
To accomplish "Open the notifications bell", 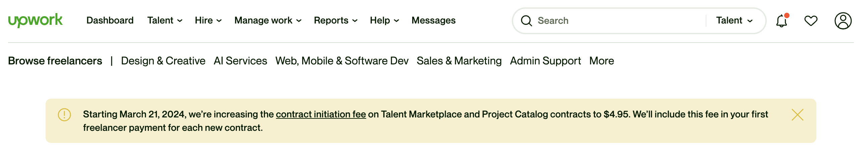I will (x=781, y=21).
